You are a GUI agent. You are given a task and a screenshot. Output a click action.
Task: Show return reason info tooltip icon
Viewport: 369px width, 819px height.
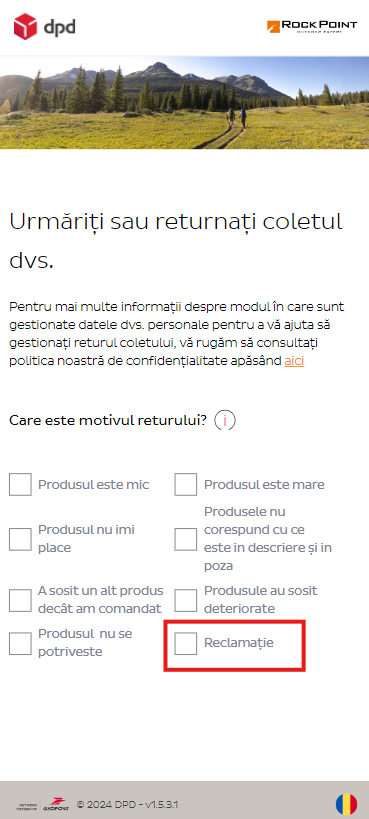225,420
